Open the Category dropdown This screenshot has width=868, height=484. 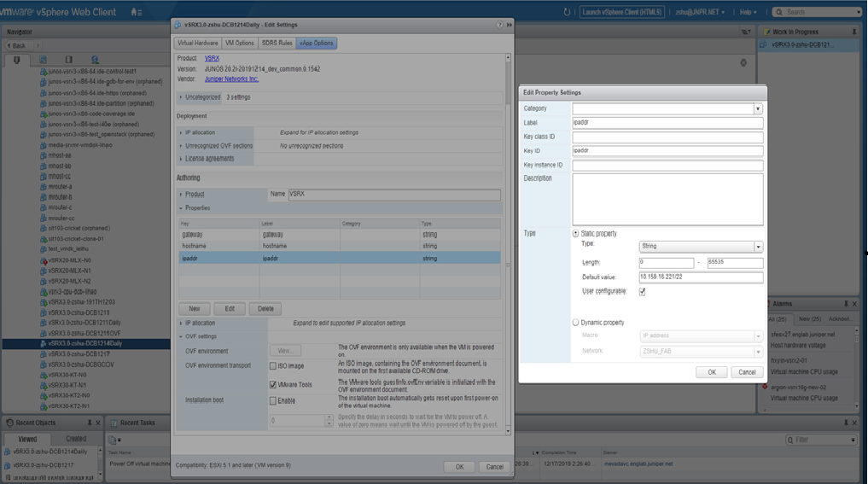tap(758, 109)
